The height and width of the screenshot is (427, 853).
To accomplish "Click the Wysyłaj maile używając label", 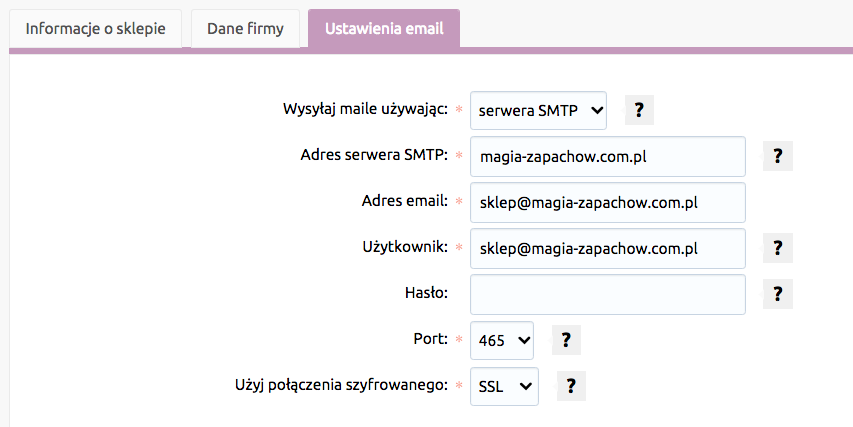I will coord(365,109).
